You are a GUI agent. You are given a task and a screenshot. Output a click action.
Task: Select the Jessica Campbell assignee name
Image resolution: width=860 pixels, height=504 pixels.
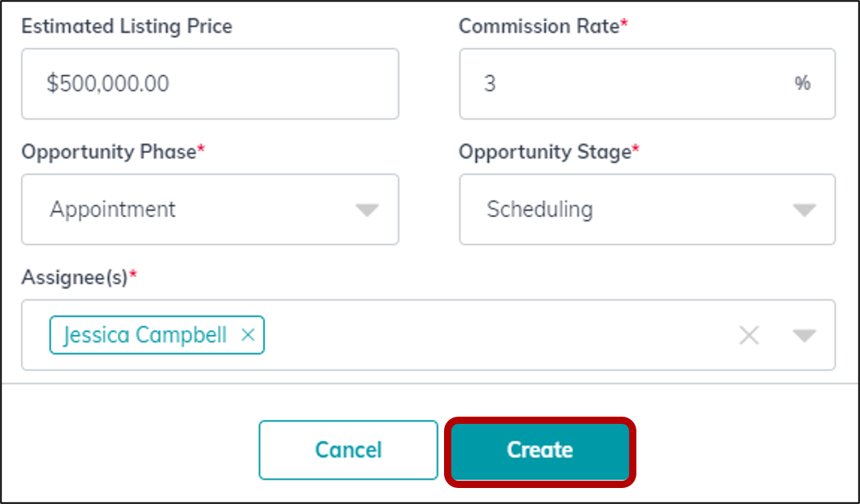click(x=145, y=335)
